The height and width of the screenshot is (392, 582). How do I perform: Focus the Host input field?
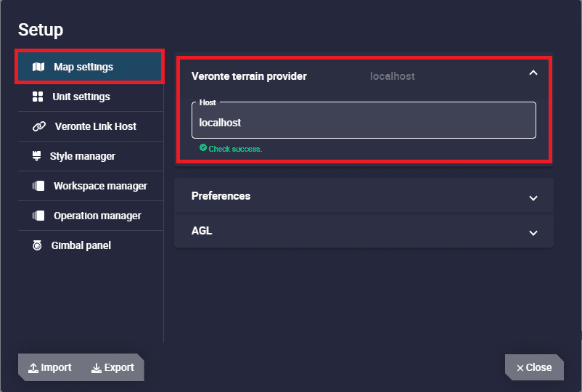pos(364,121)
